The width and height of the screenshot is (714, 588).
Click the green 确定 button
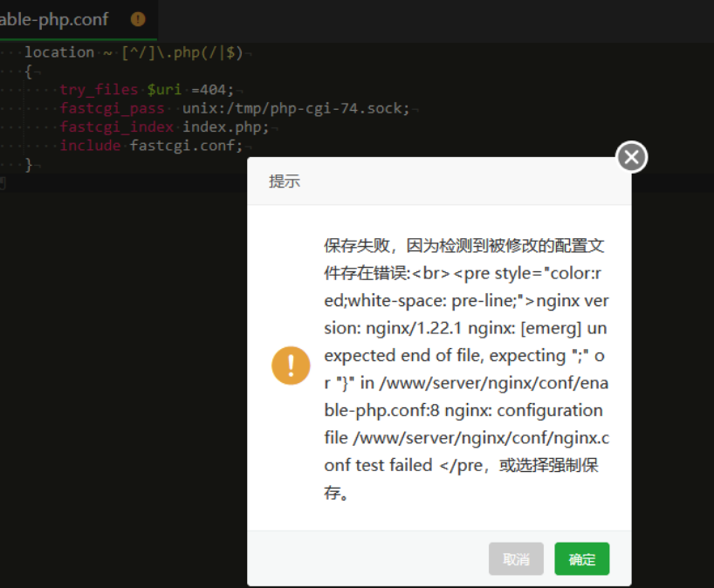pos(581,559)
